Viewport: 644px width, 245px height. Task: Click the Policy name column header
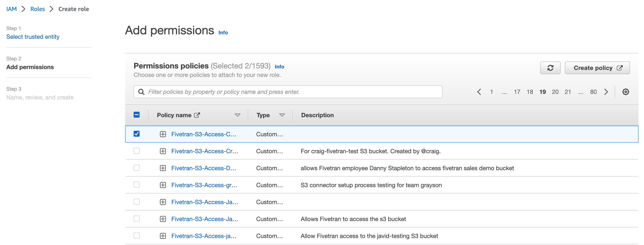[174, 115]
